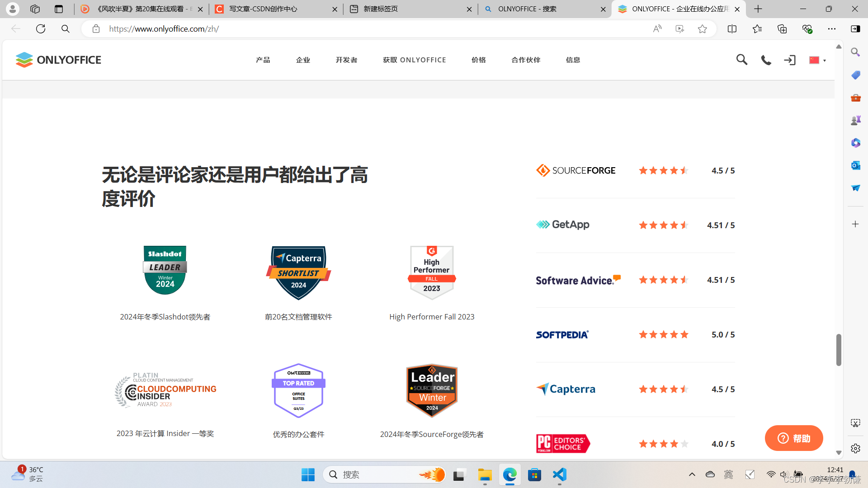Open sidebar Outlook icon
This screenshot has width=868, height=488.
(x=855, y=165)
